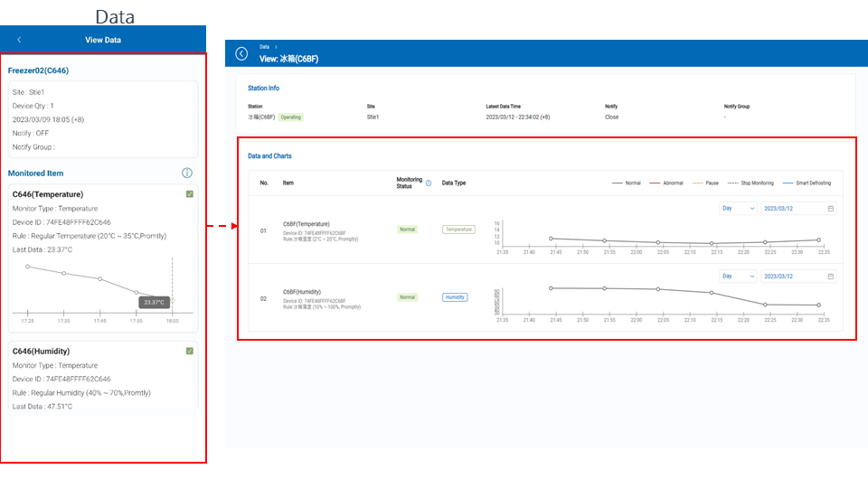This screenshot has width=868, height=488.
Task: Click the circled back button beside View: 冰箱(C6BF)
Action: (x=241, y=53)
